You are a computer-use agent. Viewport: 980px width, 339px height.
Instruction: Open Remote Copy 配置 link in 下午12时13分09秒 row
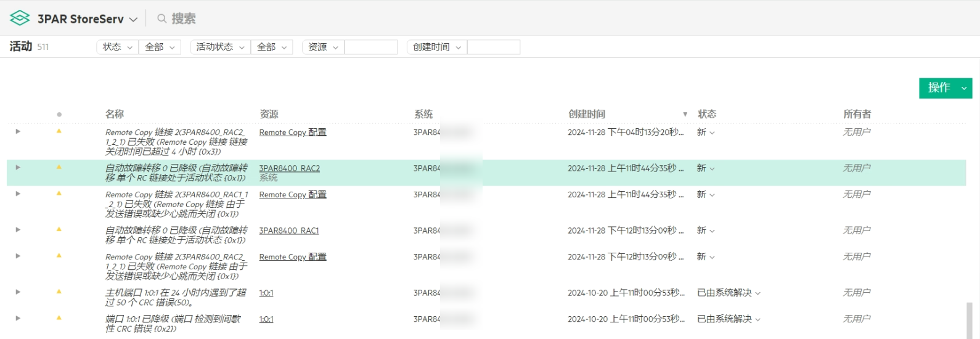pyautogui.click(x=293, y=257)
